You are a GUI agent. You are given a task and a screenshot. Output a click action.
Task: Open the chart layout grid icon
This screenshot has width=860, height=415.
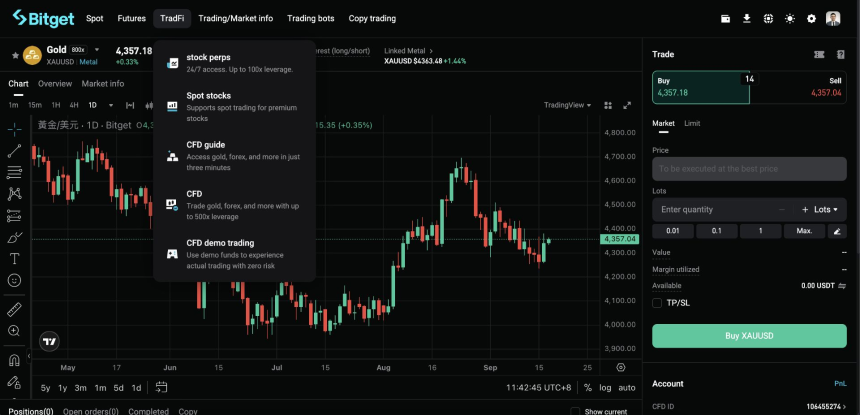pyautogui.click(x=608, y=105)
